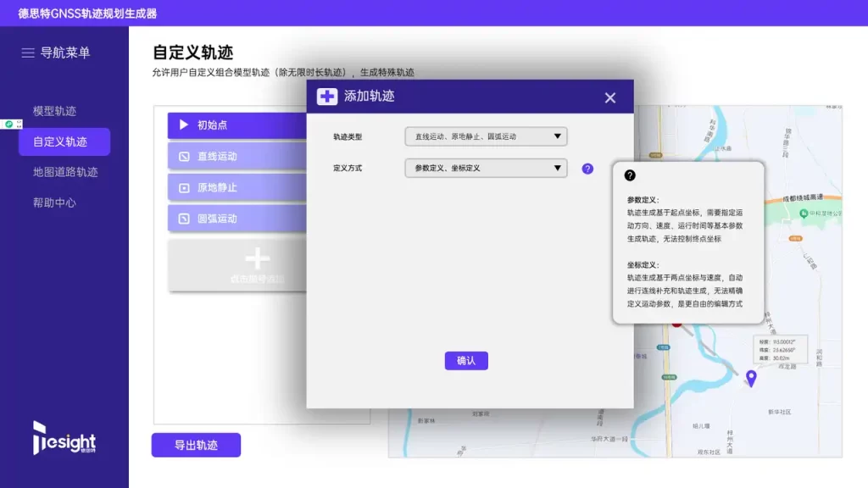Viewport: 868px width, 488px height.
Task: Open 帮助中心 from the sidebar
Action: click(x=55, y=202)
